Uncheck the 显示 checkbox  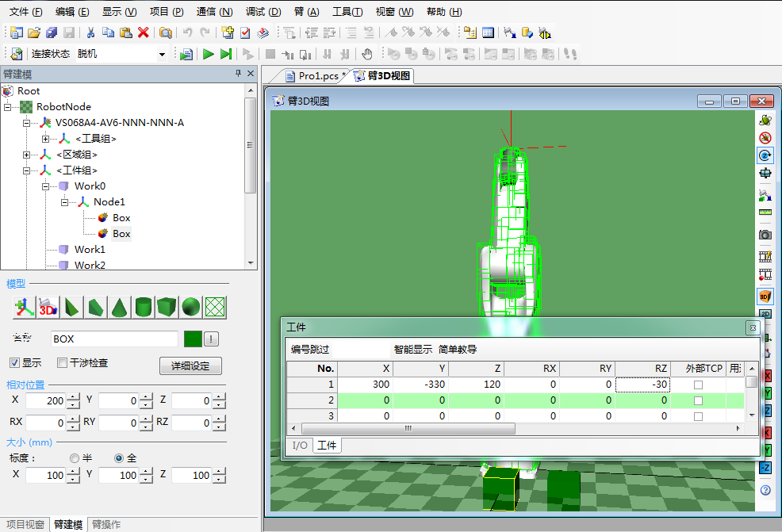click(x=14, y=363)
